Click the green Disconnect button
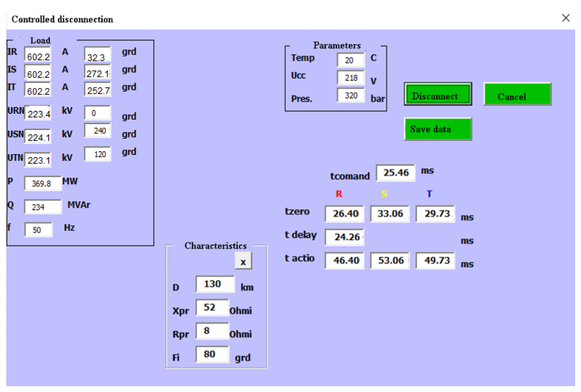 click(x=438, y=94)
